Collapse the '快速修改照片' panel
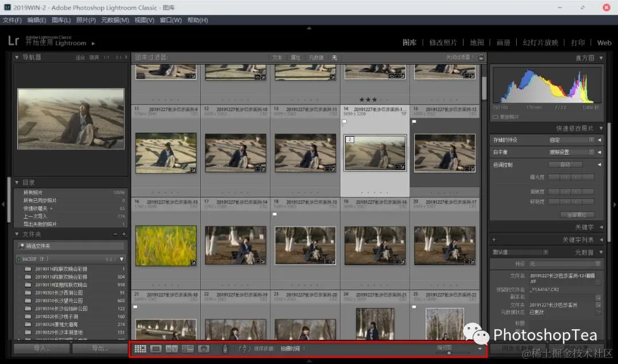 click(x=601, y=128)
